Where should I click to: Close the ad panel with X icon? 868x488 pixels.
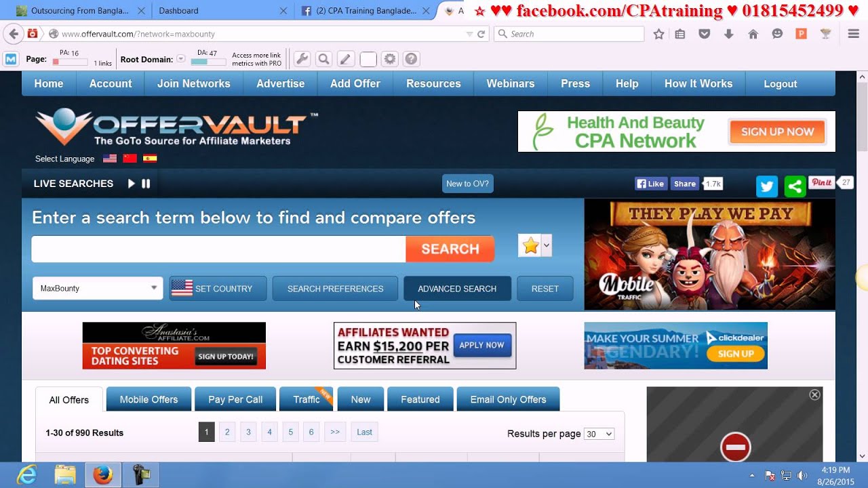[x=815, y=394]
